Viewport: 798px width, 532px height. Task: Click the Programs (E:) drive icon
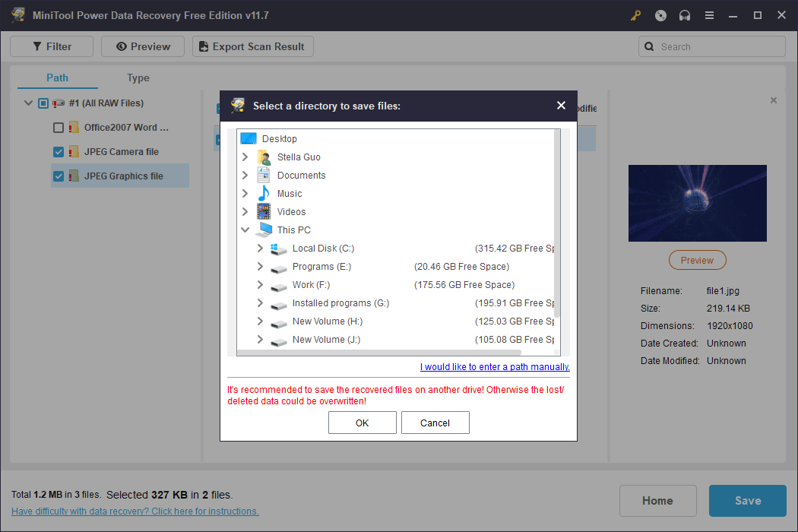[x=278, y=268]
